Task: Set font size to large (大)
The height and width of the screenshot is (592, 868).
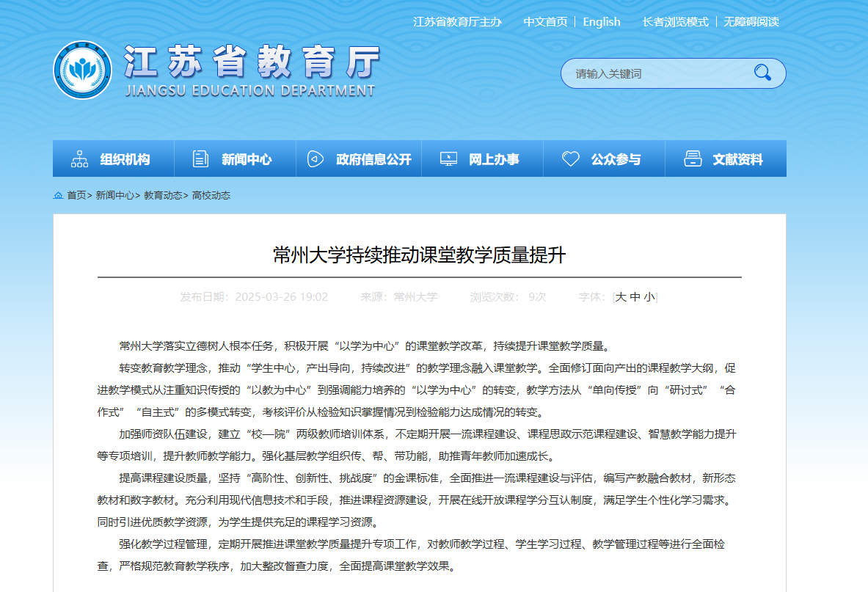Action: click(621, 297)
